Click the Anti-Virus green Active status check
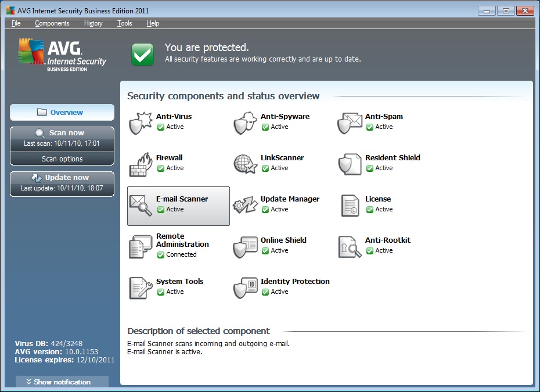540x392 pixels. tap(160, 127)
